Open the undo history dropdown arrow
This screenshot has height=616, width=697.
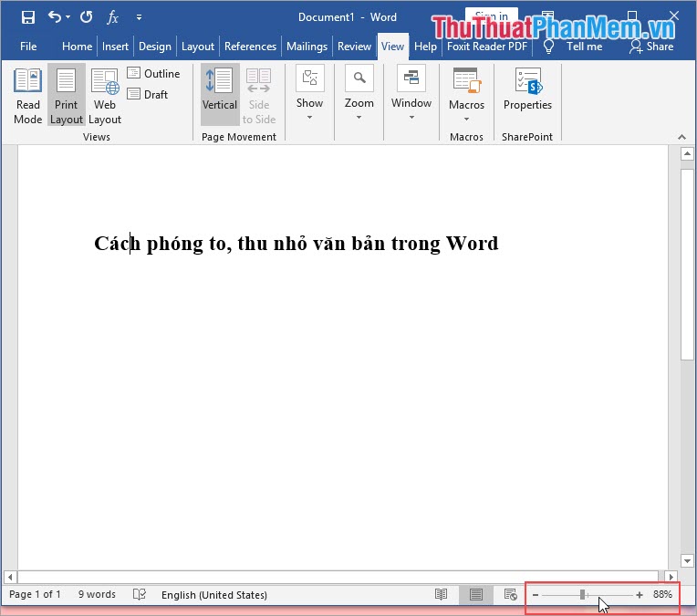[x=68, y=17]
